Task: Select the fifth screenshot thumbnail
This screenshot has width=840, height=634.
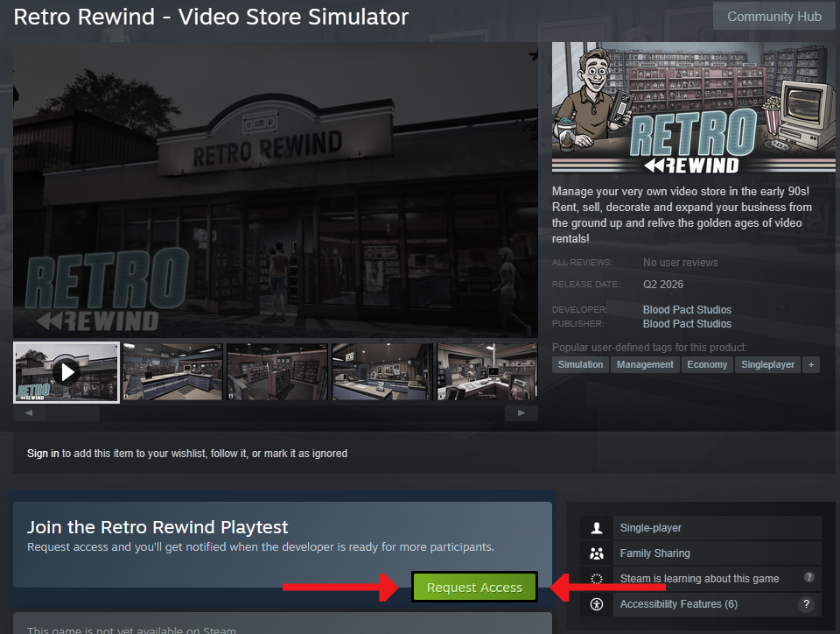Action: point(487,372)
